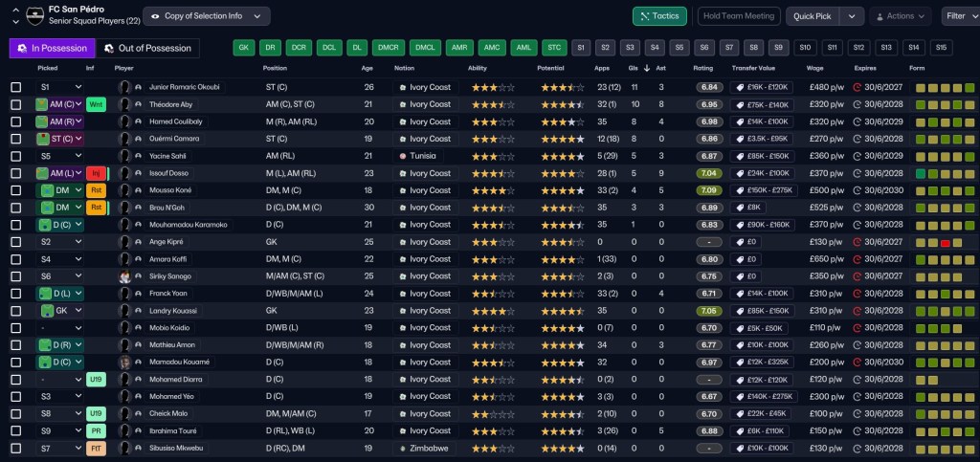Click the GK position slot icon

244,48
